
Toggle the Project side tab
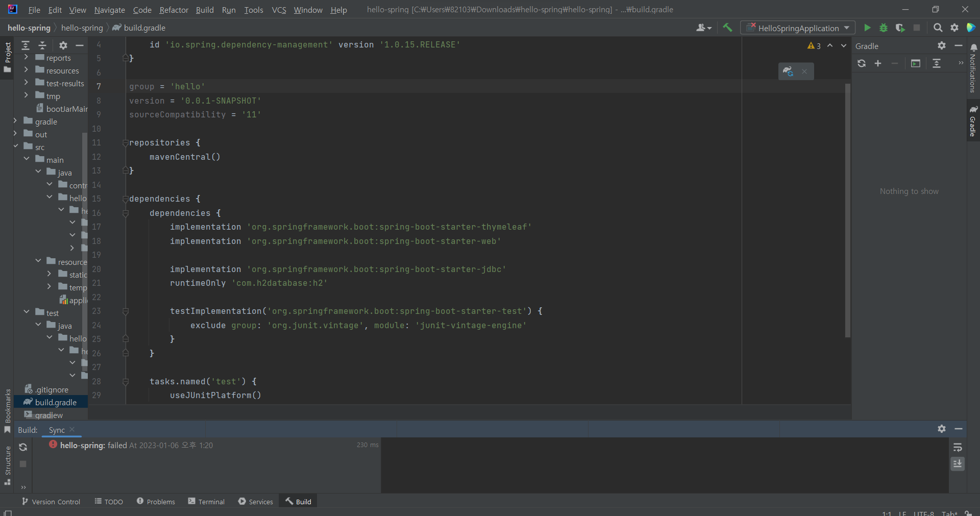pyautogui.click(x=7, y=57)
